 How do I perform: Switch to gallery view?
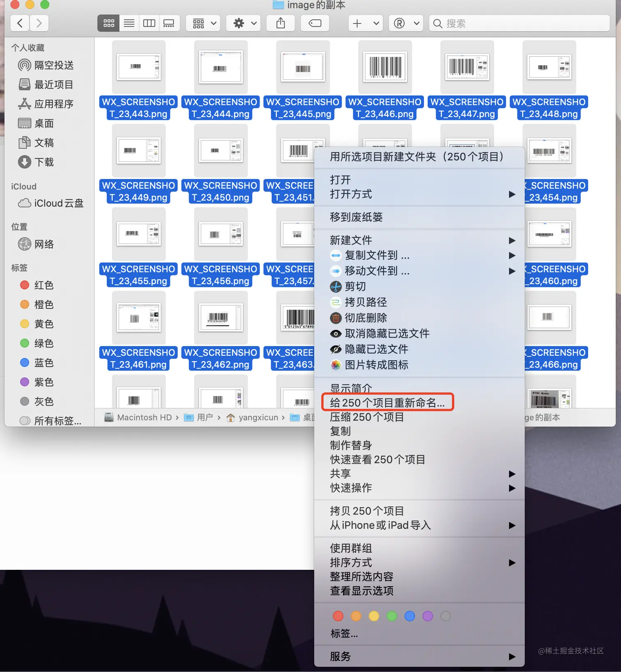169,23
